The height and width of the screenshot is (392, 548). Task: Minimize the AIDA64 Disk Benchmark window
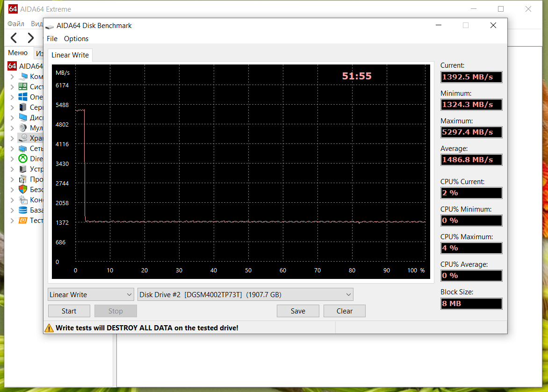(x=439, y=25)
